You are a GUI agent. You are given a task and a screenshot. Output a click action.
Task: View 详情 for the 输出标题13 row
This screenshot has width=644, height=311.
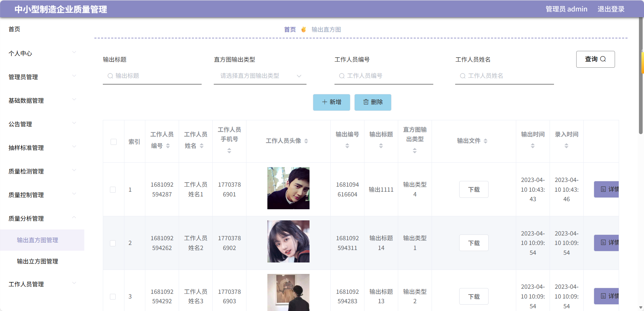(607, 296)
